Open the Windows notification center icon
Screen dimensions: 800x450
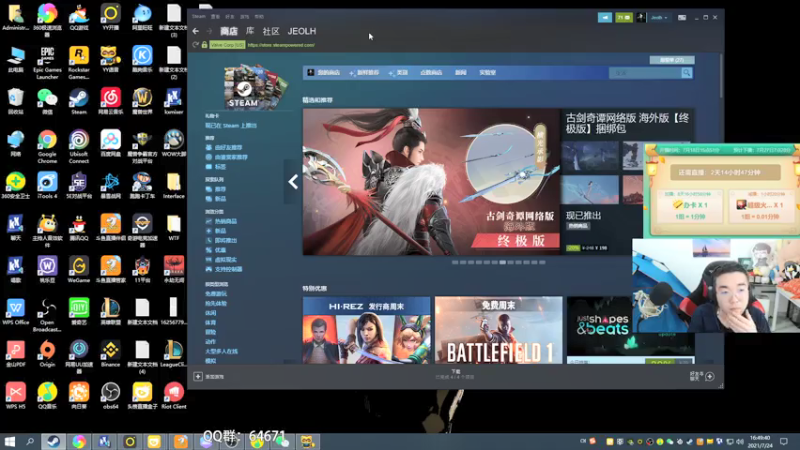pos(784,441)
